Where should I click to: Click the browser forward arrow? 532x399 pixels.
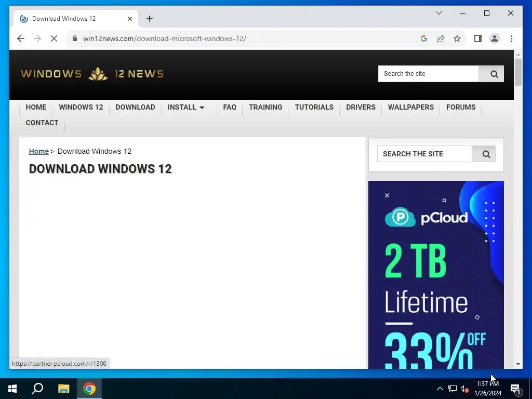37,38
